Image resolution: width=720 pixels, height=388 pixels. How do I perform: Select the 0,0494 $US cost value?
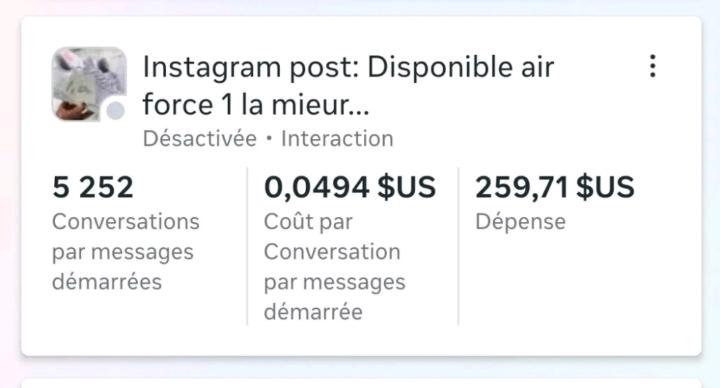350,187
